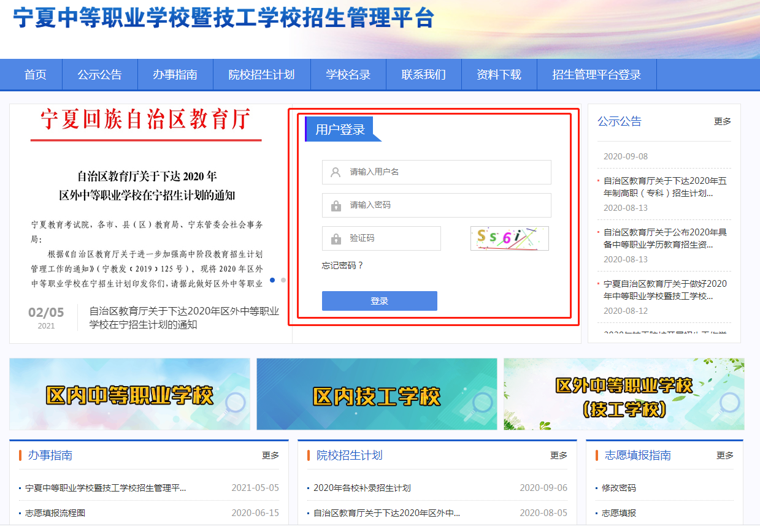Click 更多 in the 院校招生计划 section
The width and height of the screenshot is (760, 532).
click(x=559, y=455)
